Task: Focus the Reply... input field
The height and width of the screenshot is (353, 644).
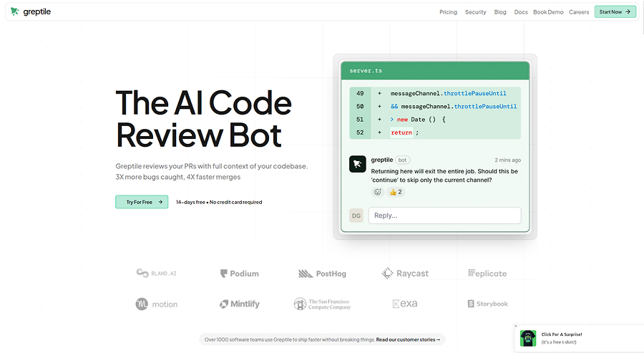Action: pos(445,216)
